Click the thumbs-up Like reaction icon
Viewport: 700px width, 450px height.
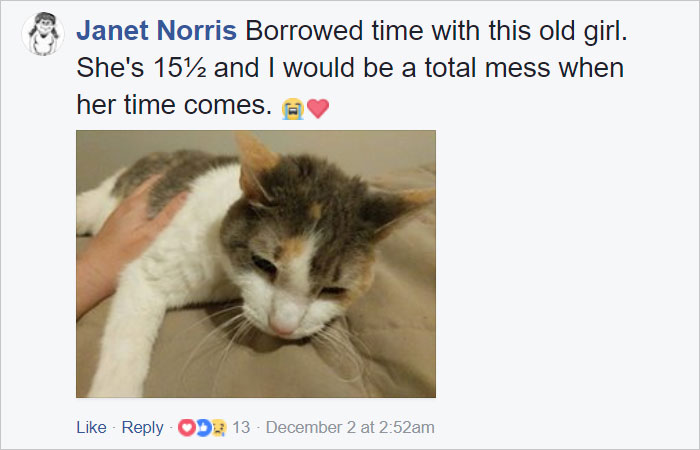(203, 428)
